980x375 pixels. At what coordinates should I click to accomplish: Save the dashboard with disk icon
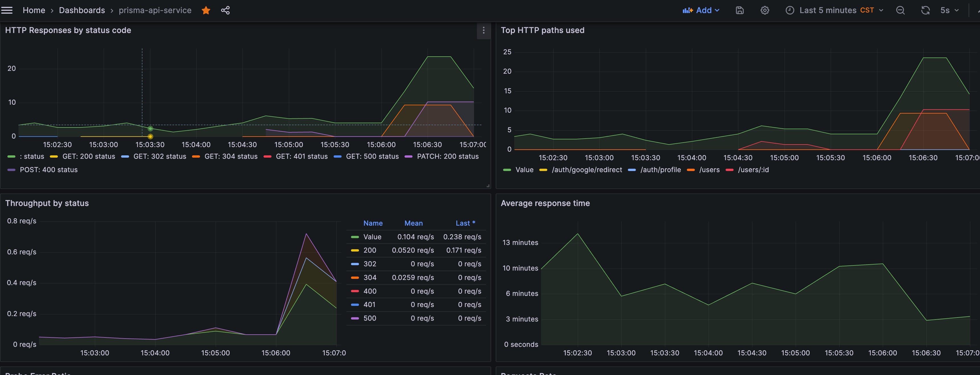point(740,10)
